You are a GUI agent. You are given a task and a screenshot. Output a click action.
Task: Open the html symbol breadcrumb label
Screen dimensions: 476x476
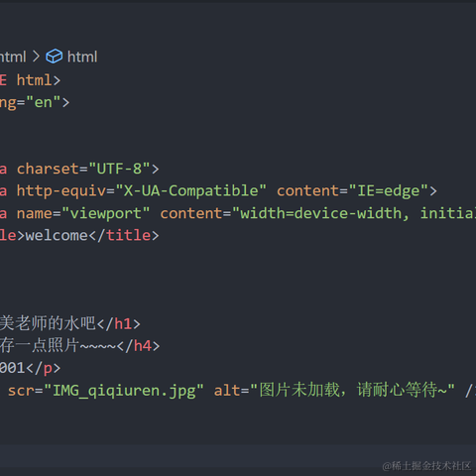(82, 57)
